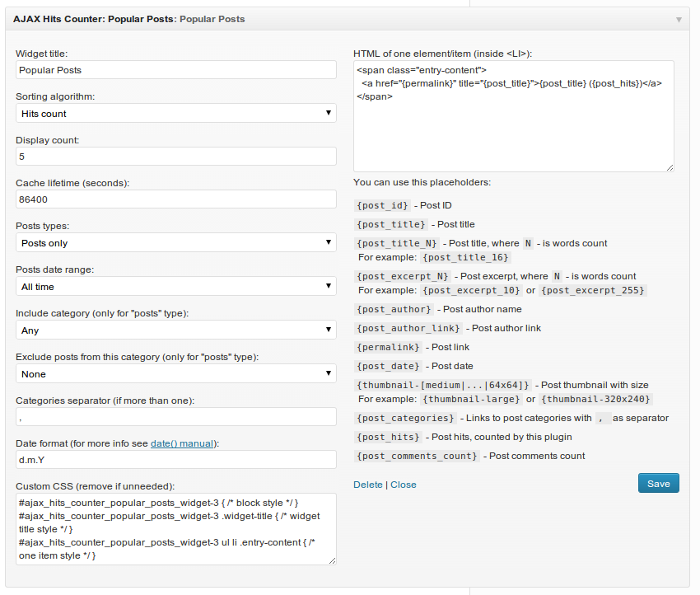700x595 pixels.
Task: Focus the Display count field
Action: tap(176, 157)
